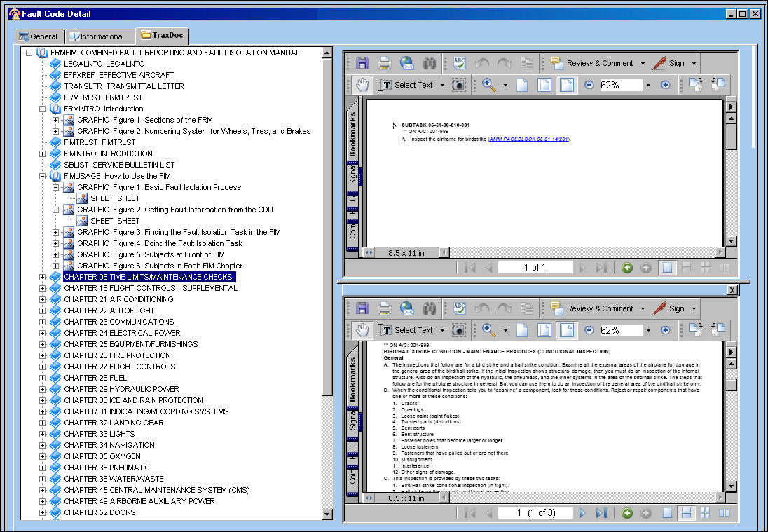Select the TraxDoc tab
Image resolution: width=768 pixels, height=532 pixels.
[162, 35]
